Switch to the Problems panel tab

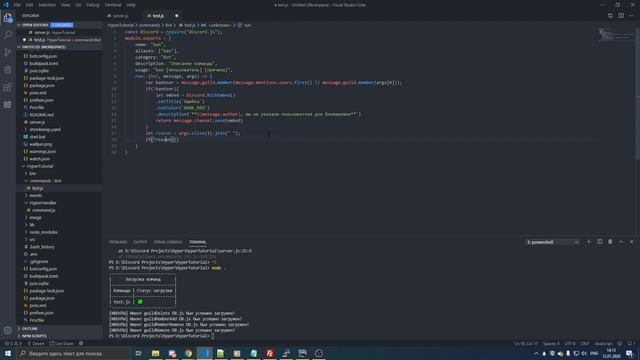(x=118, y=242)
